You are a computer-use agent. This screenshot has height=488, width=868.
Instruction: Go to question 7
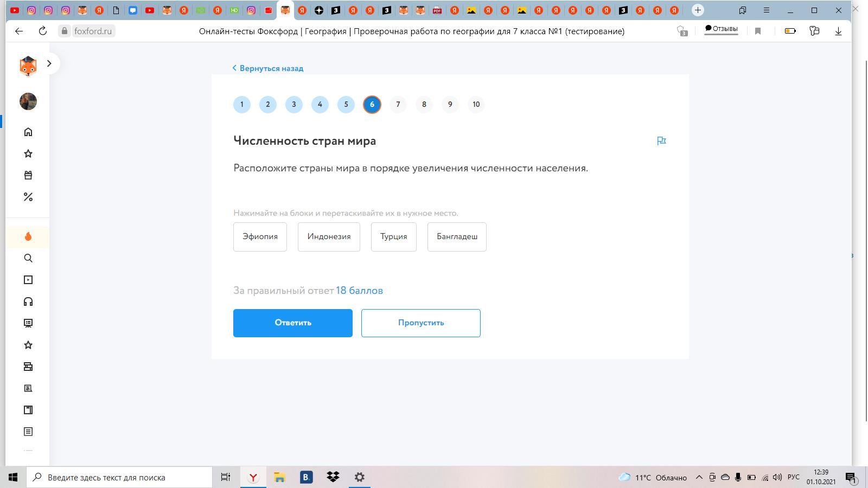click(x=398, y=105)
